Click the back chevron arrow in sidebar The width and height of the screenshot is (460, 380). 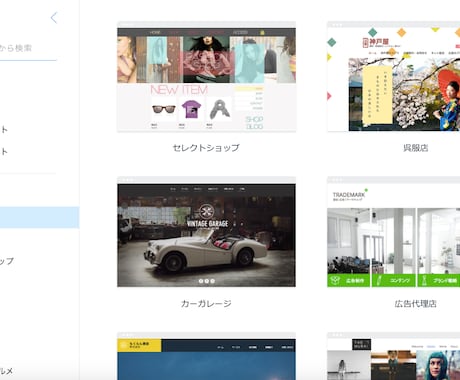(x=54, y=18)
